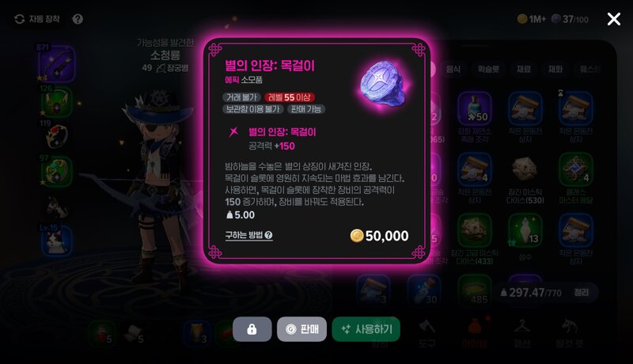Sell the item with 판매 button
The height and width of the screenshot is (364, 633).
[301, 329]
